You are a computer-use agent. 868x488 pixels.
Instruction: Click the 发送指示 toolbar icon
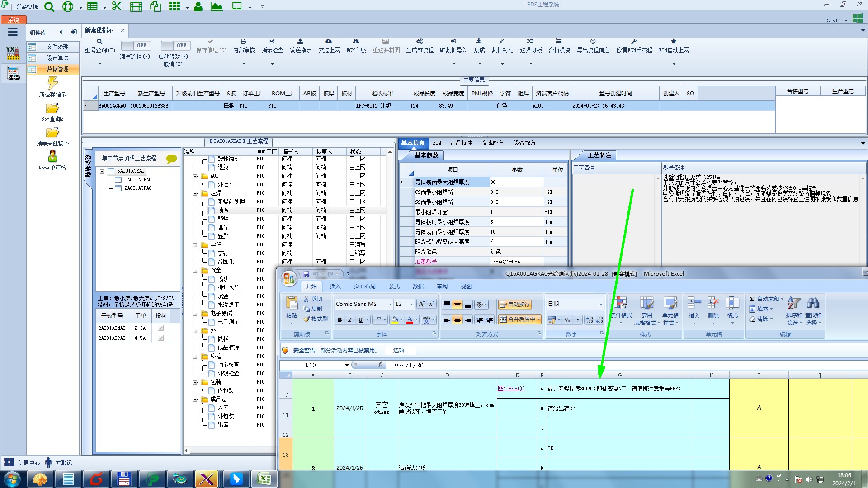tap(300, 42)
